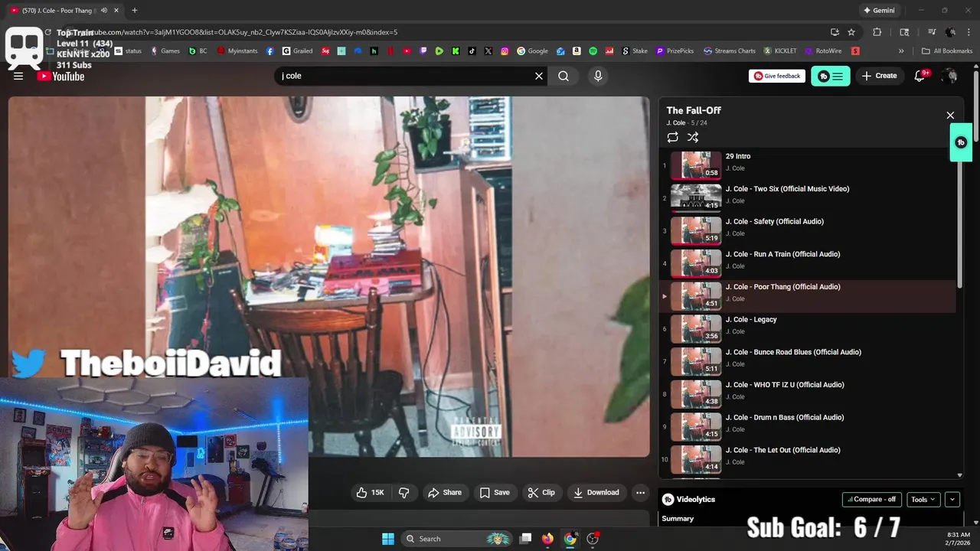Open the Facebook bookmark icon

pyautogui.click(x=270, y=51)
